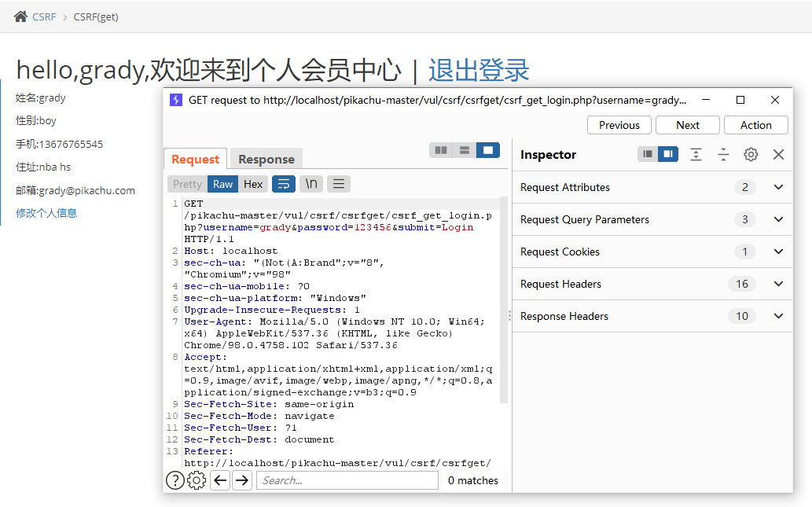Image resolution: width=812 pixels, height=507 pixels.
Task: Switch to the Response tab
Action: coord(266,160)
